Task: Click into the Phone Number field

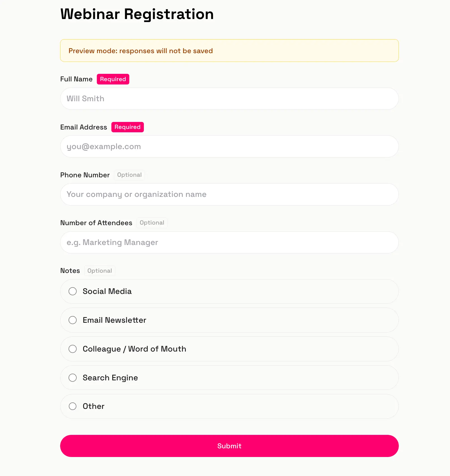Action: tap(229, 194)
